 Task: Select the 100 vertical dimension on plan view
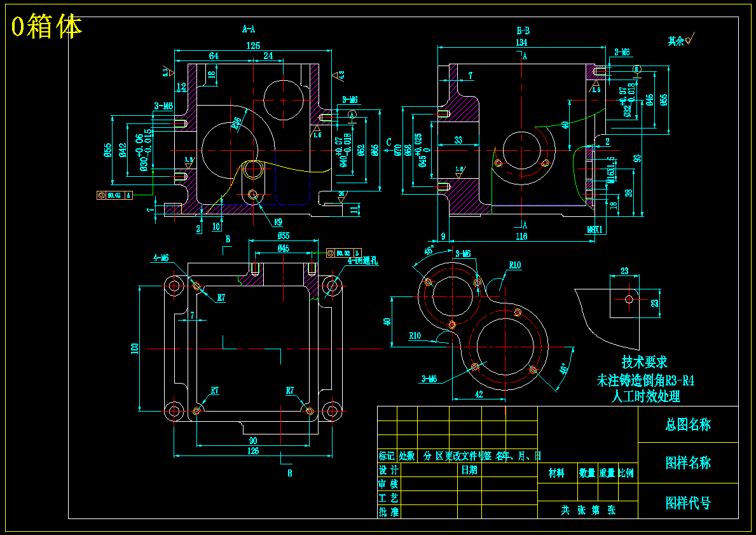(x=135, y=349)
